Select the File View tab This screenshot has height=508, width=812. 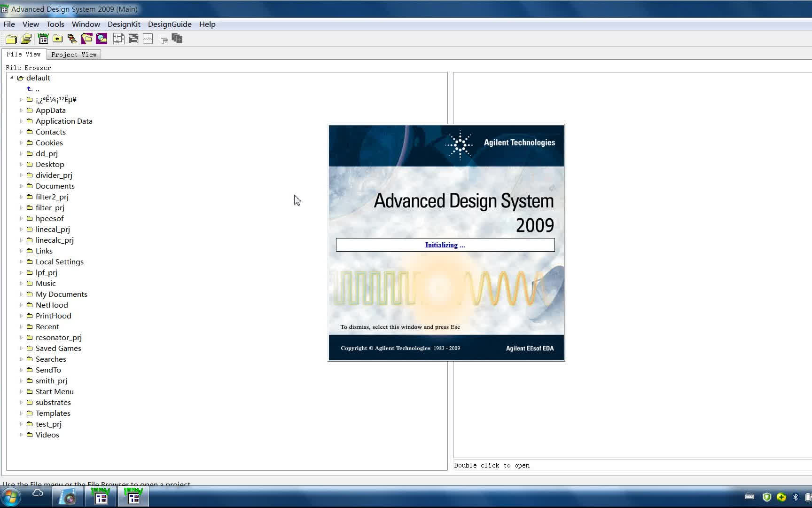tap(23, 54)
